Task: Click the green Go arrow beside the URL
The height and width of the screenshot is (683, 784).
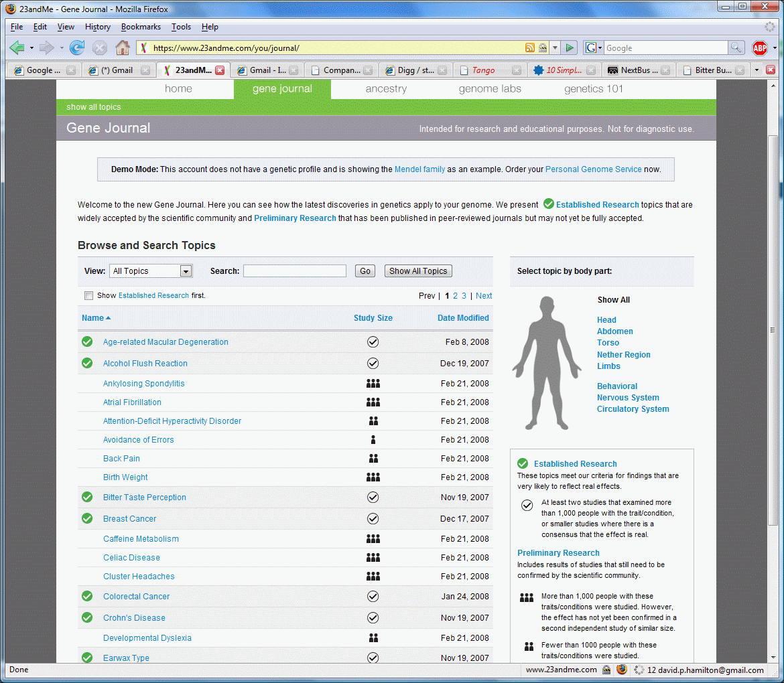Action: pos(570,48)
